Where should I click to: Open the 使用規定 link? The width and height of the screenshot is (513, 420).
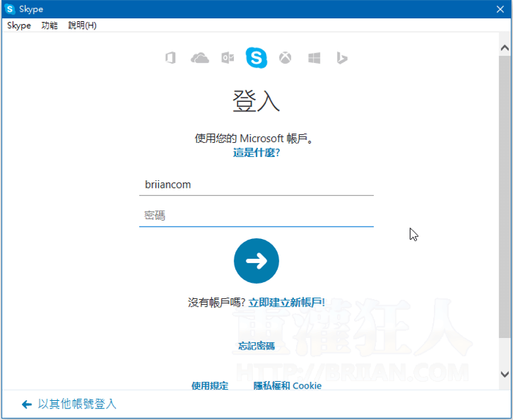coord(210,386)
